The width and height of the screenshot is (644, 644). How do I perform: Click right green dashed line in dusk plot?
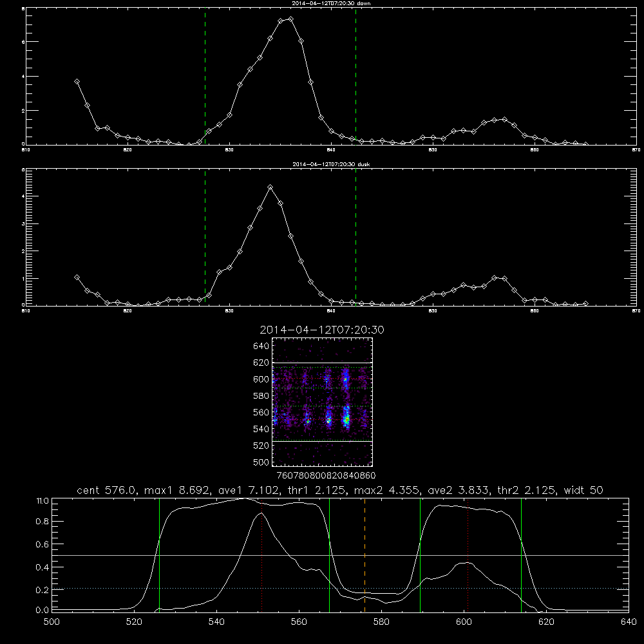click(355, 237)
